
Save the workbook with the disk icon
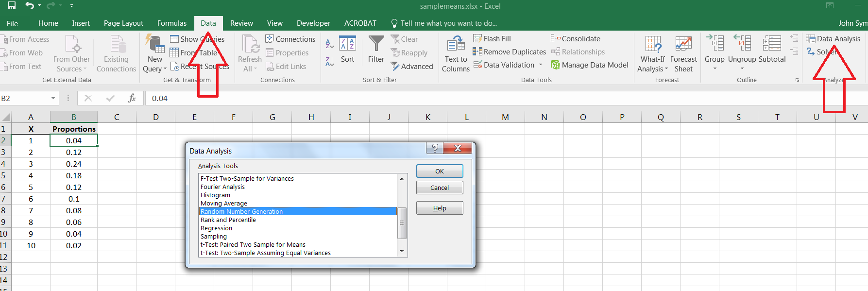(12, 6)
